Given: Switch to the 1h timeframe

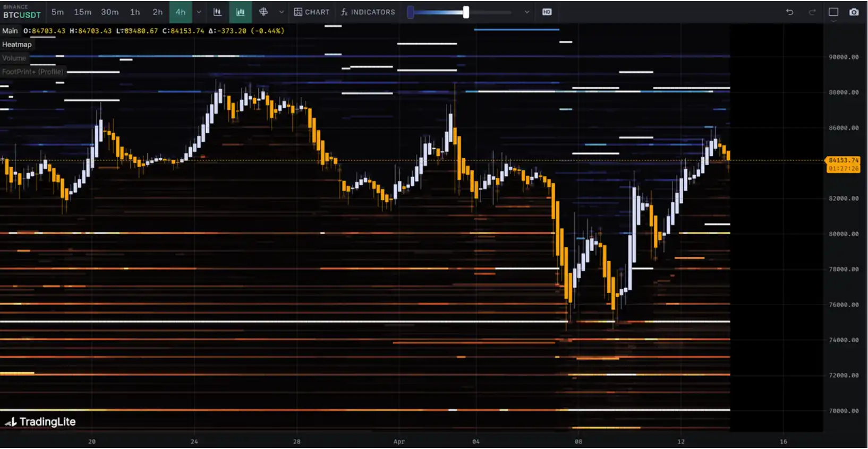Looking at the screenshot, I should coord(135,12).
